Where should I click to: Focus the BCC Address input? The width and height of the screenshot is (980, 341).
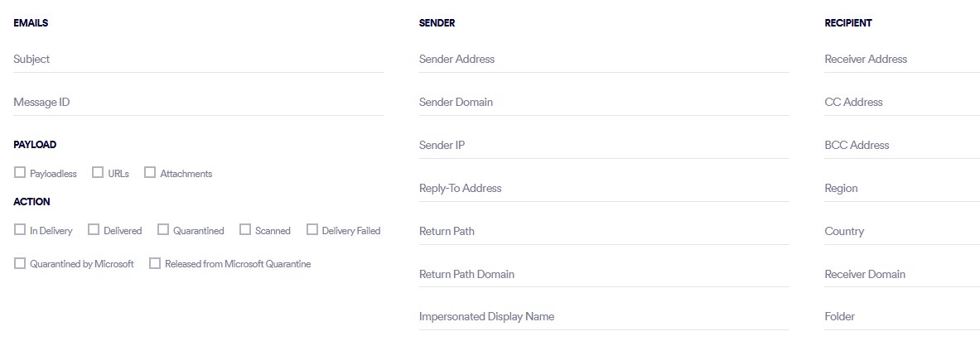(901, 146)
